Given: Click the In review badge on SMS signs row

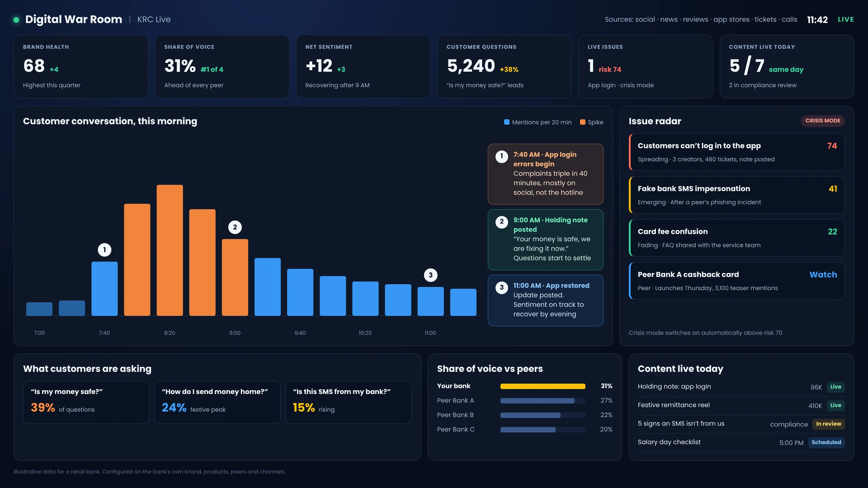Looking at the screenshot, I should pos(829,424).
